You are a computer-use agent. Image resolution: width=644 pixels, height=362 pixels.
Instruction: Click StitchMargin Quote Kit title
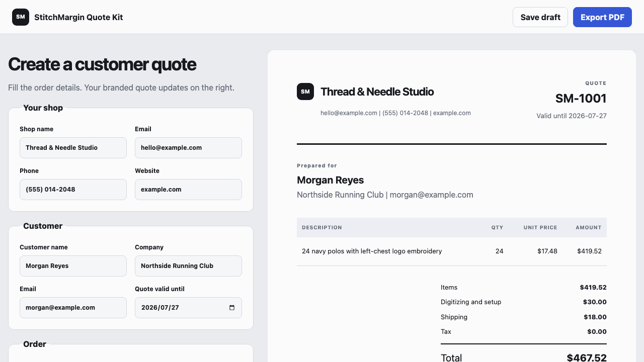[78, 17]
